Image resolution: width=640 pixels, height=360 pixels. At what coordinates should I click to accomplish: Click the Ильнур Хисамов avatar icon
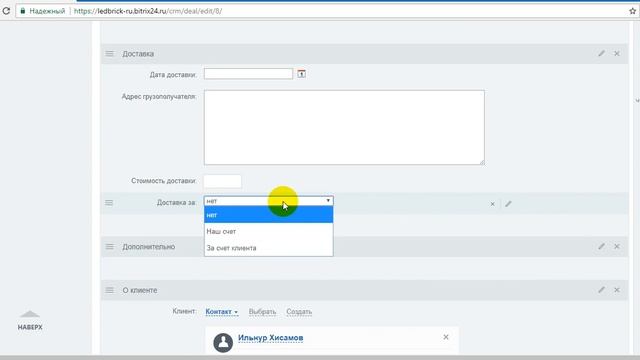[x=223, y=342]
